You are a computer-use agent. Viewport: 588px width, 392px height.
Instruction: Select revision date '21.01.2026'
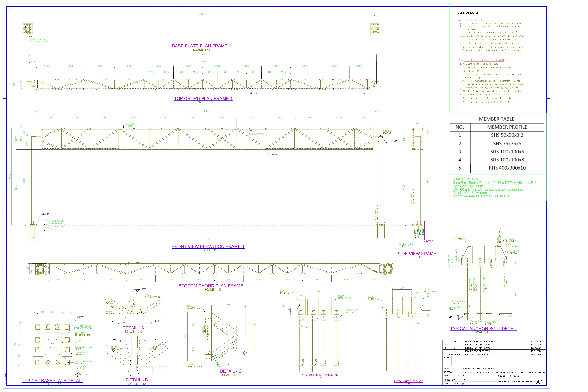click(x=536, y=341)
